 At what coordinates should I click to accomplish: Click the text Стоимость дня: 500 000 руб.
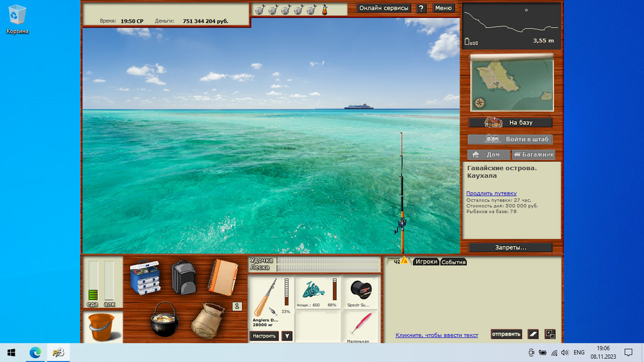click(x=502, y=206)
